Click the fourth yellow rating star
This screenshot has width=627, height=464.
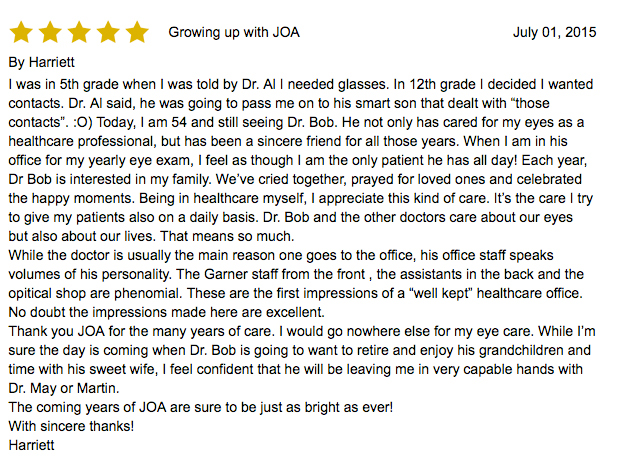tap(107, 33)
